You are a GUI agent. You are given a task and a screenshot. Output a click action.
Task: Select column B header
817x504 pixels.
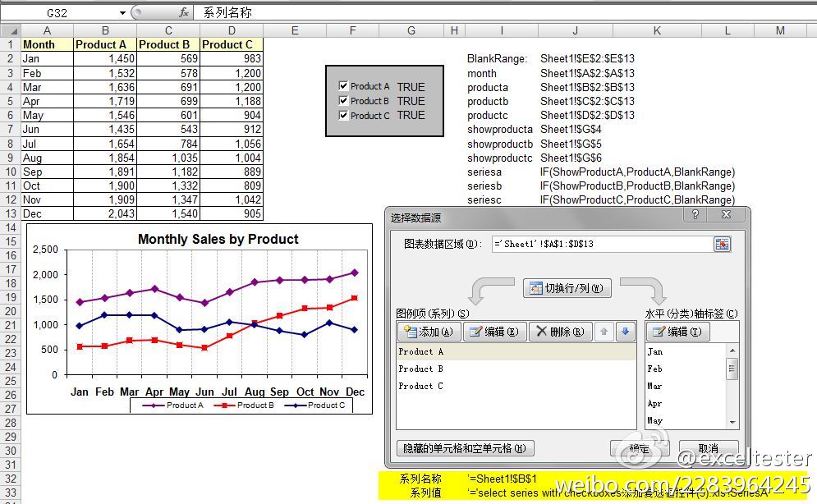coord(105,30)
